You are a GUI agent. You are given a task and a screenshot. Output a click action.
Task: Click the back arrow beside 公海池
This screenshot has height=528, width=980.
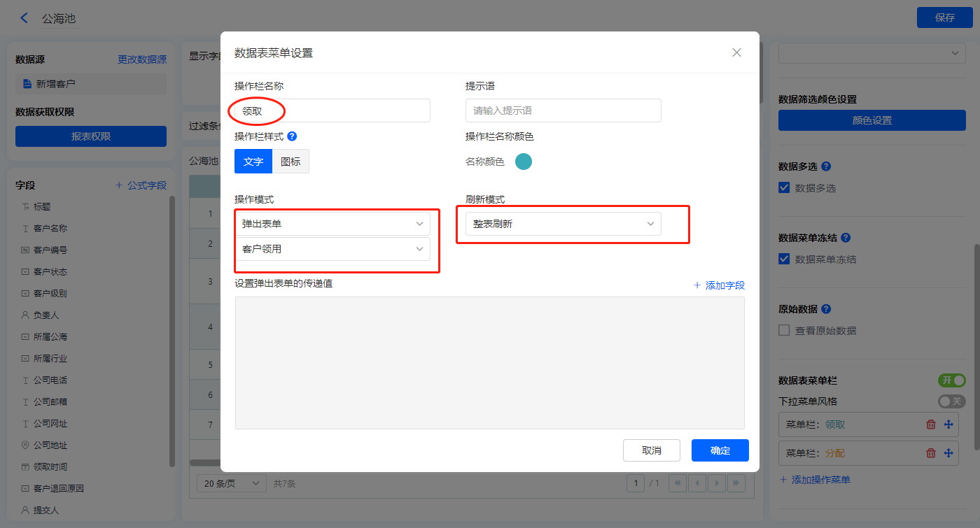24,18
